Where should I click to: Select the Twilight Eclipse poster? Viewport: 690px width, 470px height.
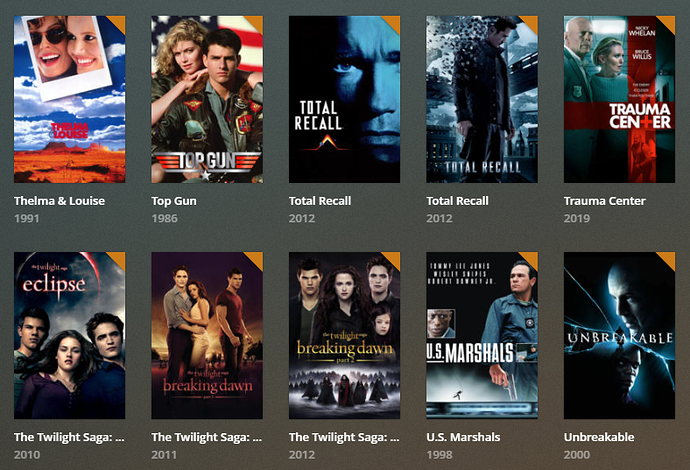click(x=70, y=335)
